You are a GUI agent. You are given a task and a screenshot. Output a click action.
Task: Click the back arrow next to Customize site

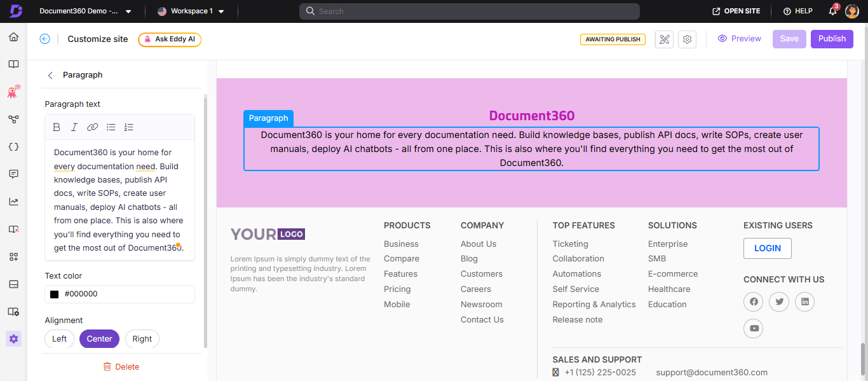(x=44, y=39)
